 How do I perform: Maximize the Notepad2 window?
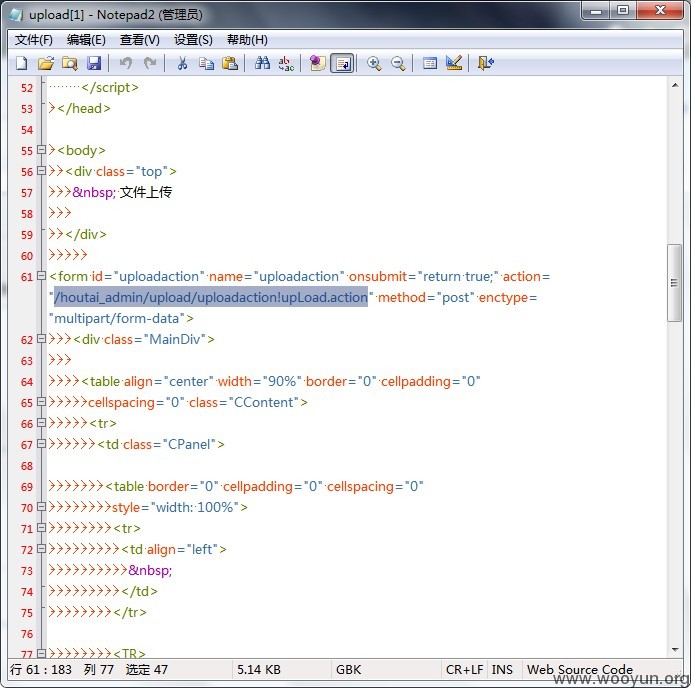623,11
